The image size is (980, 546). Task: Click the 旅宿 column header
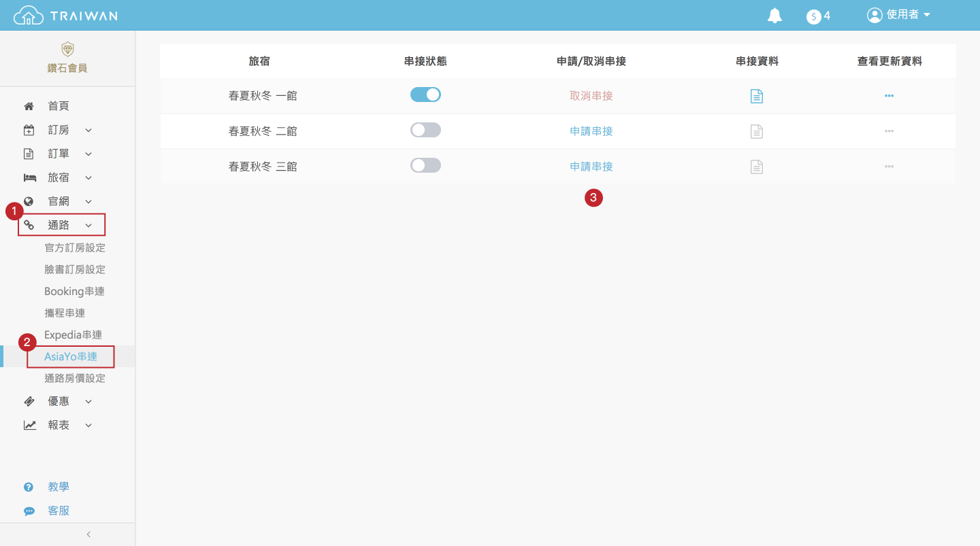259,61
